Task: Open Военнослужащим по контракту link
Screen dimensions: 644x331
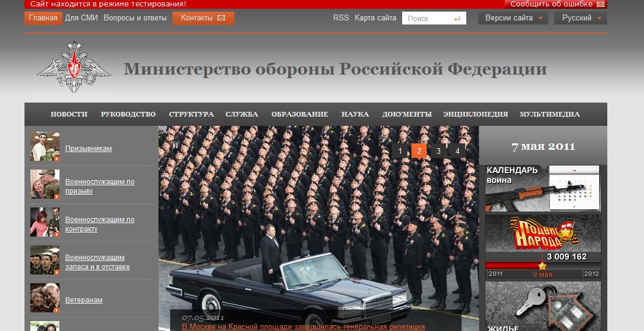Action: pyautogui.click(x=100, y=224)
